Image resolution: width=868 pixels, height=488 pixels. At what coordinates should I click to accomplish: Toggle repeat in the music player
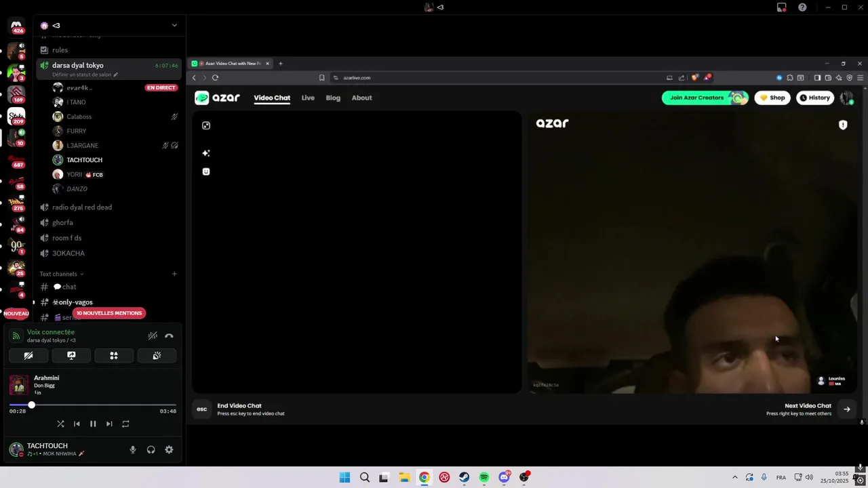[x=125, y=424]
